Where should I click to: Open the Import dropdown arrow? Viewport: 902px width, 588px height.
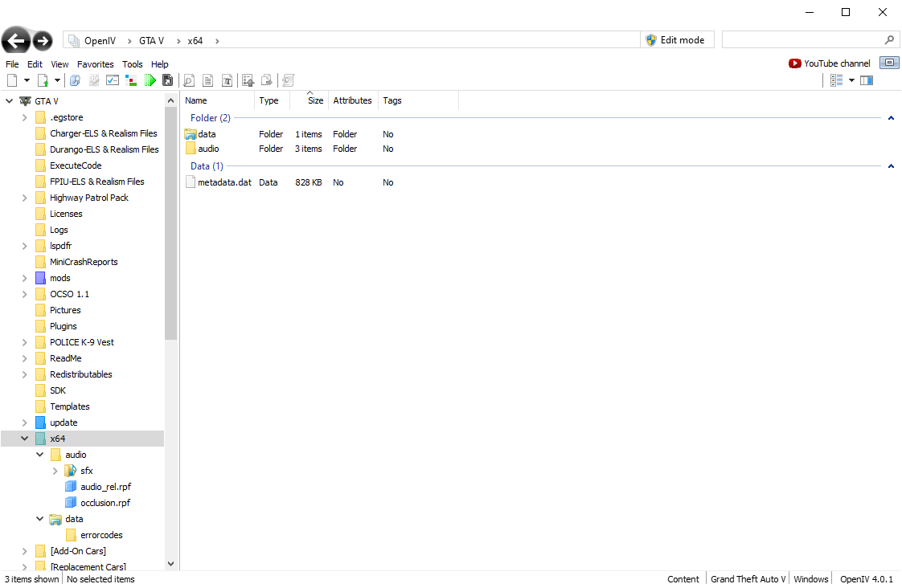[57, 80]
